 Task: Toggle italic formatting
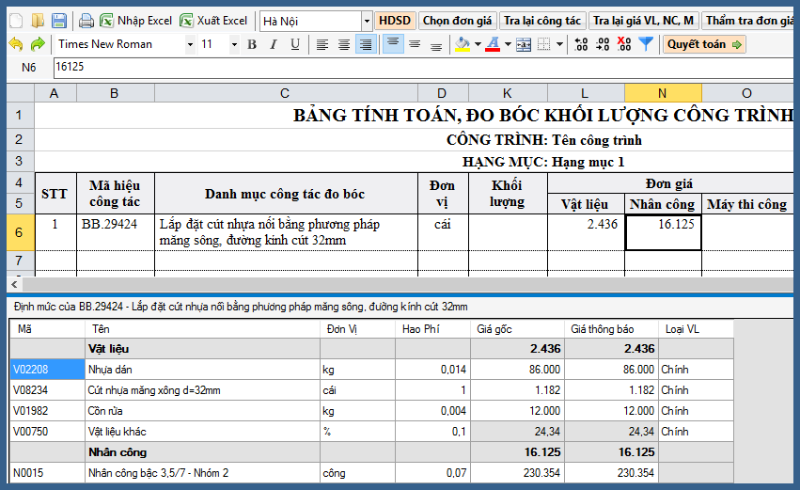tap(273, 44)
